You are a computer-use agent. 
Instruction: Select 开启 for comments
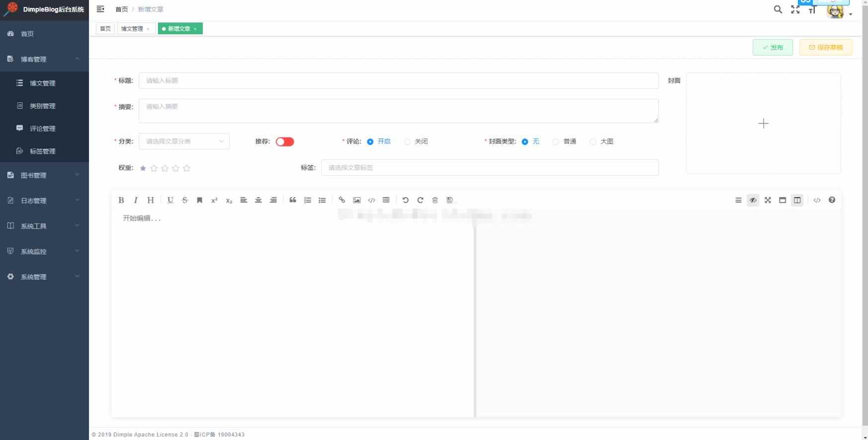tap(379, 142)
